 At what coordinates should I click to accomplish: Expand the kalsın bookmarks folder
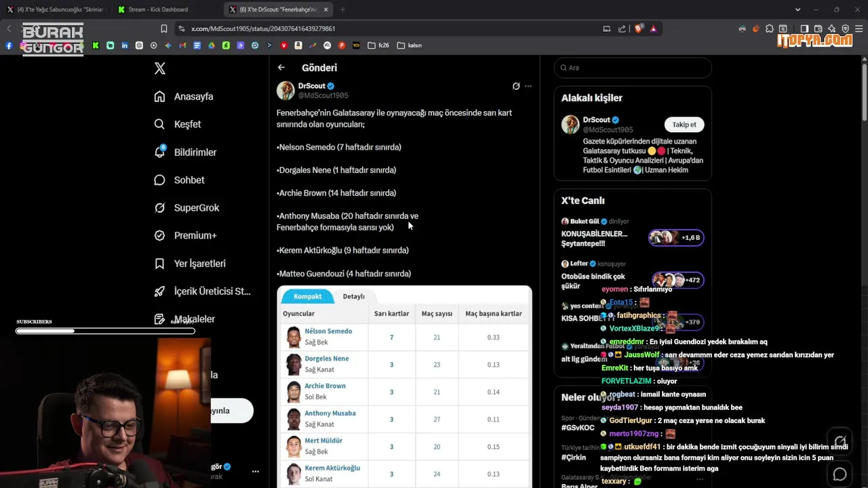pyautogui.click(x=410, y=45)
